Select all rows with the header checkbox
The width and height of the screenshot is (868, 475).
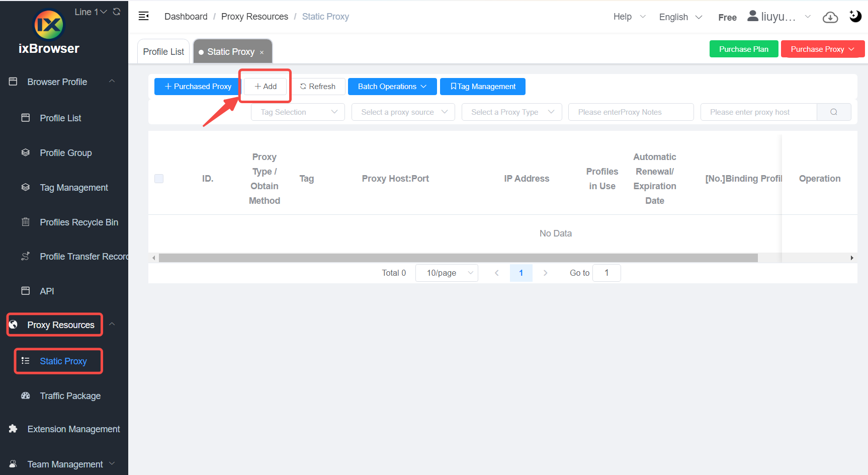click(159, 179)
